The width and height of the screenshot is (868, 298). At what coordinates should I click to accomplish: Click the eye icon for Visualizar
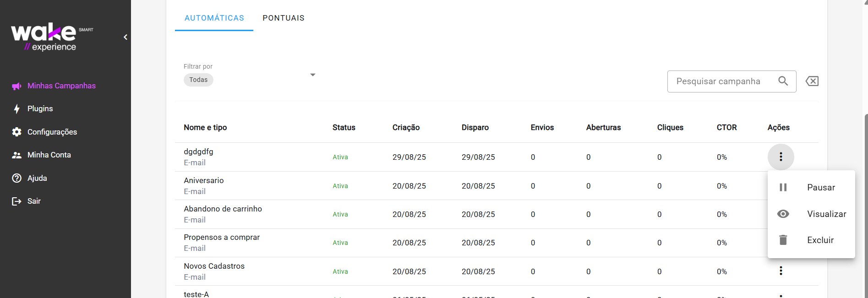click(x=783, y=214)
